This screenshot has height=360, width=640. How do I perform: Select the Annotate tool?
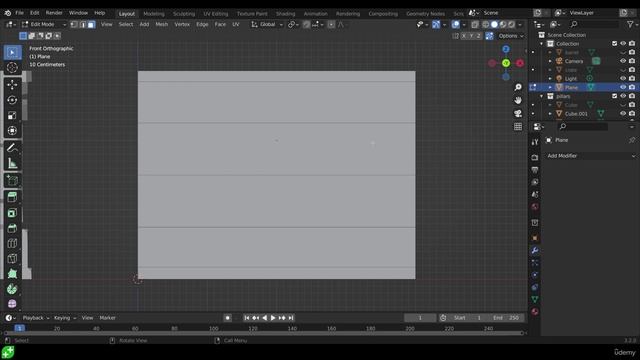(12, 148)
